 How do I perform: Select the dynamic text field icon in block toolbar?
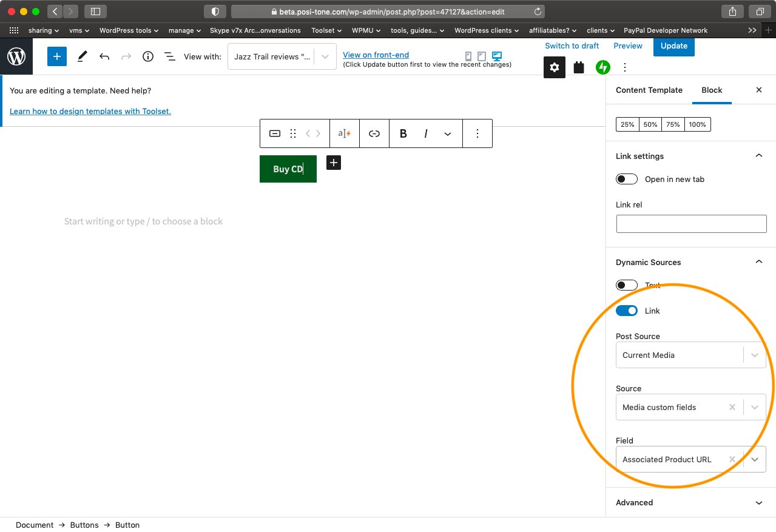pos(344,133)
